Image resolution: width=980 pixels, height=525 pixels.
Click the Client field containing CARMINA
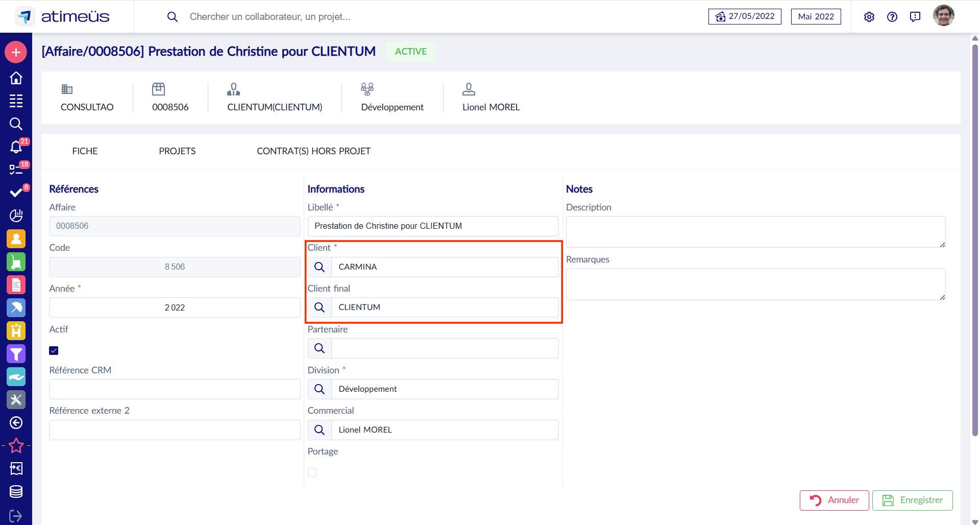pos(445,267)
